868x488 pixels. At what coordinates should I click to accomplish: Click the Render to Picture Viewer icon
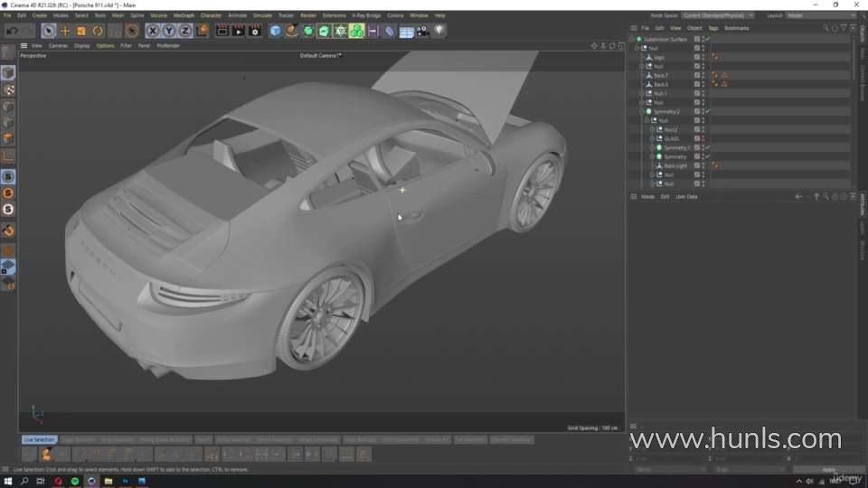pyautogui.click(x=238, y=31)
